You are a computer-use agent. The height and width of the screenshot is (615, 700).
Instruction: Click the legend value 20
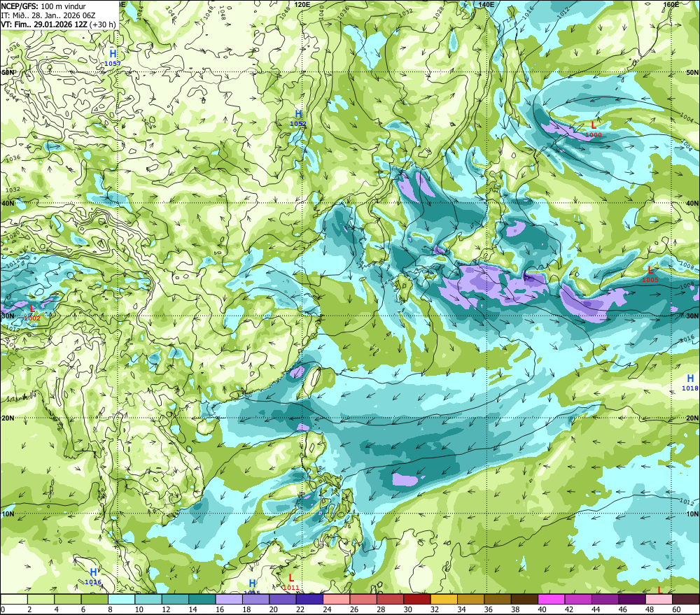pos(273,609)
